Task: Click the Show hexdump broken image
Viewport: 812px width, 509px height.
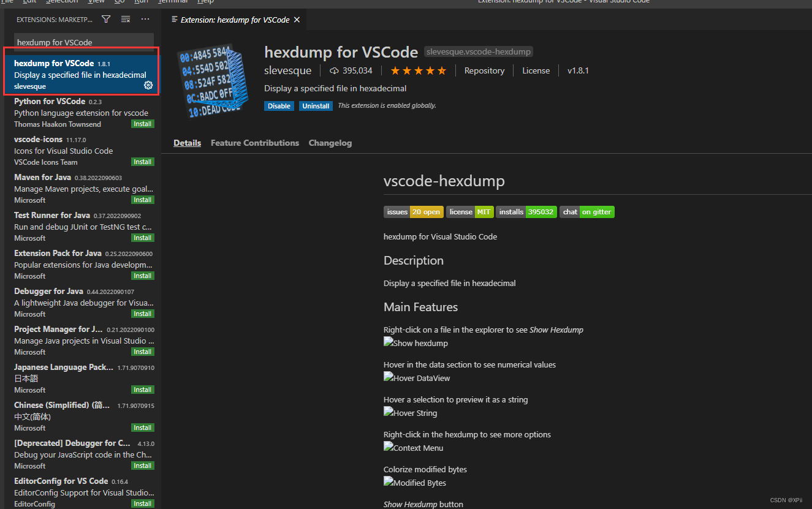Action: (x=415, y=343)
